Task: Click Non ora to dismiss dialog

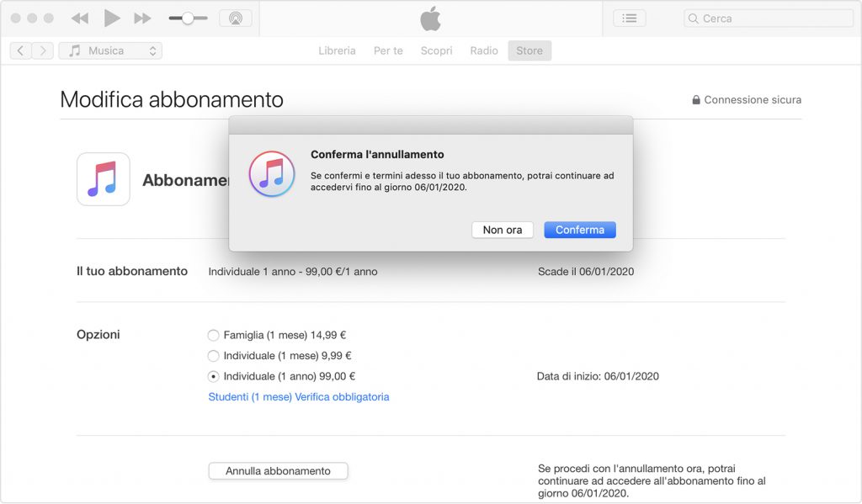Action: click(503, 230)
